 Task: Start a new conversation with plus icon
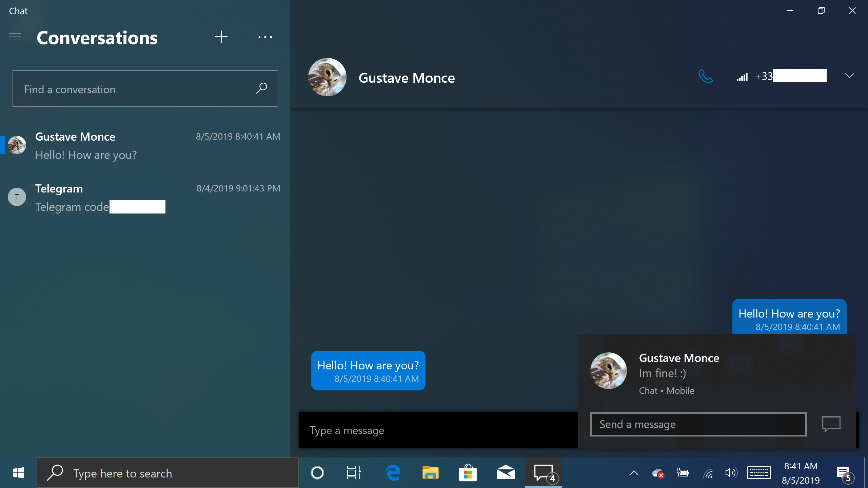click(x=221, y=37)
